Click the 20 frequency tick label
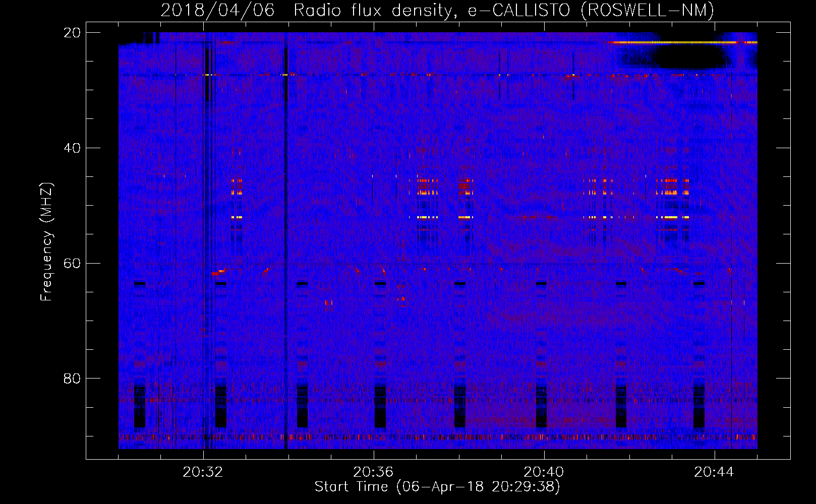816x504 pixels. click(x=72, y=33)
